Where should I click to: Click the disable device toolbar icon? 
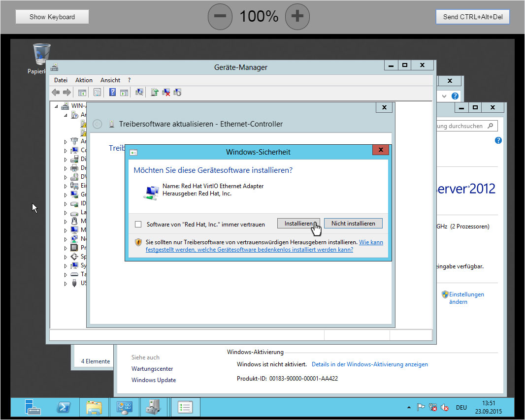[x=177, y=93]
